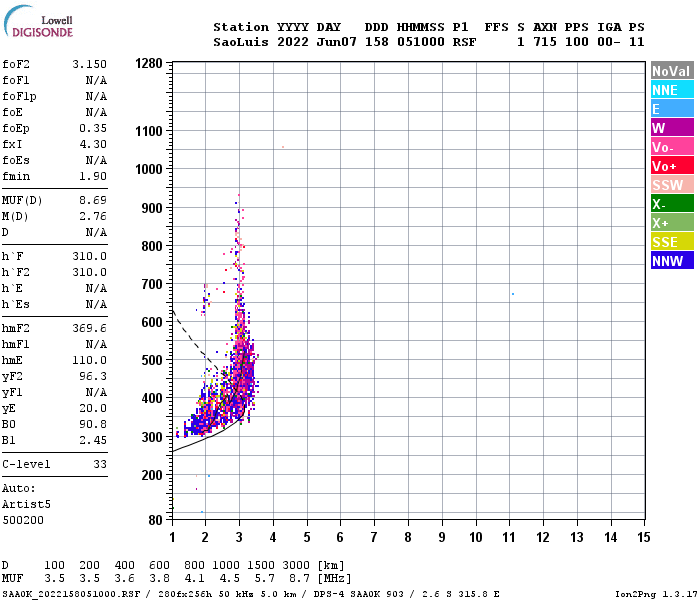Select the SSW salmon legend swatch
Image resolution: width=700 pixels, height=600 pixels.
pos(672,185)
